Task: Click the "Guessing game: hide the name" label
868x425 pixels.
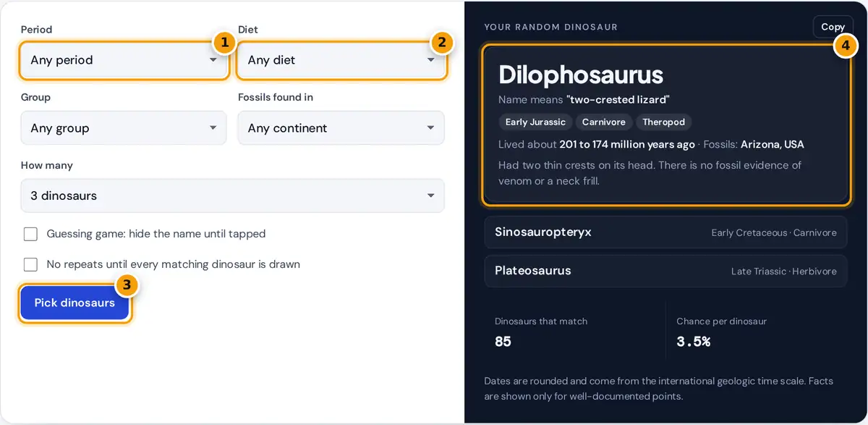Action: (x=156, y=234)
